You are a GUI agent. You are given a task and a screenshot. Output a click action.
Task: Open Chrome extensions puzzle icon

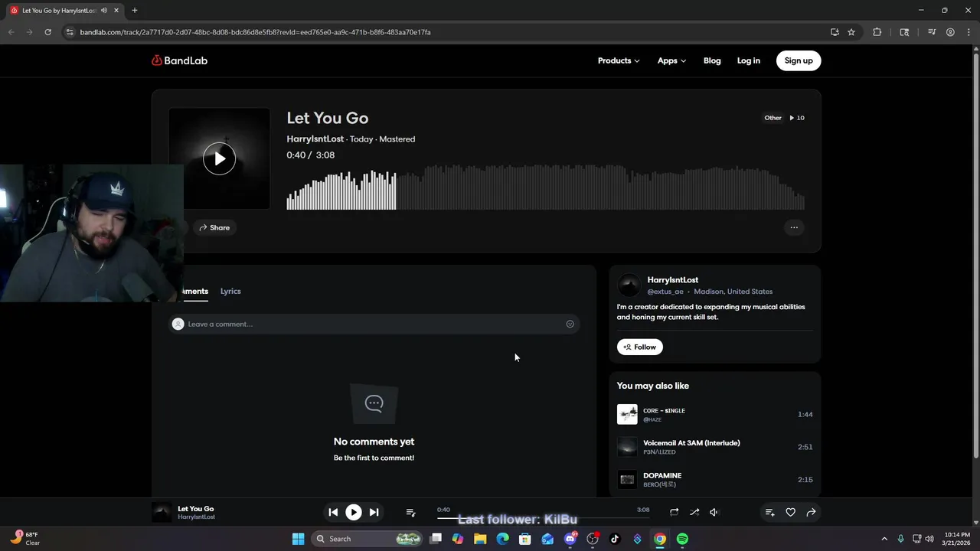(877, 32)
